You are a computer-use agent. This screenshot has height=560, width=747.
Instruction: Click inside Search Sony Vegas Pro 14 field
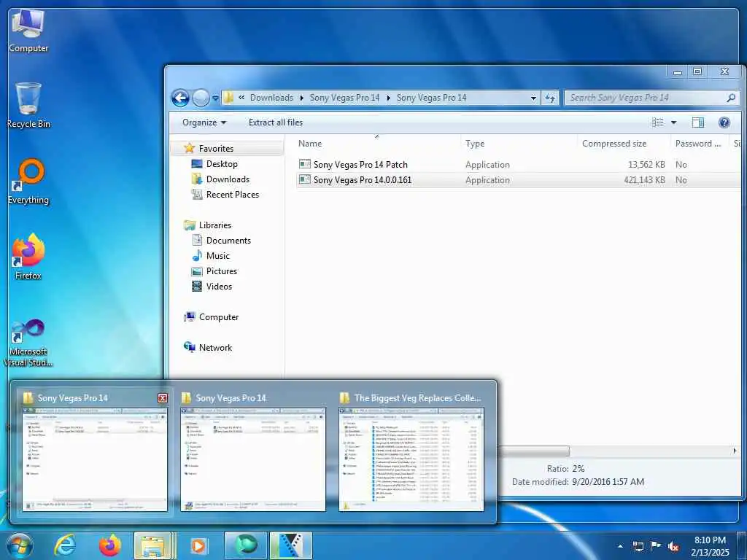646,98
